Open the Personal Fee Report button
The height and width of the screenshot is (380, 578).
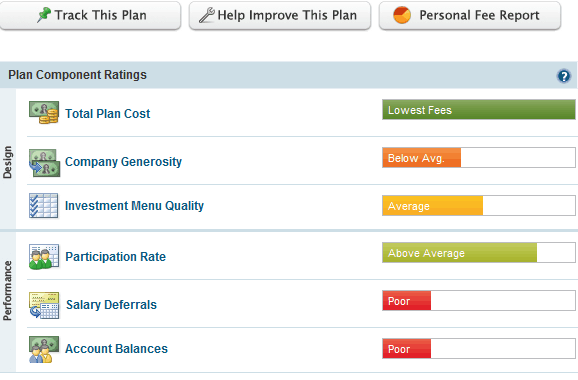470,15
